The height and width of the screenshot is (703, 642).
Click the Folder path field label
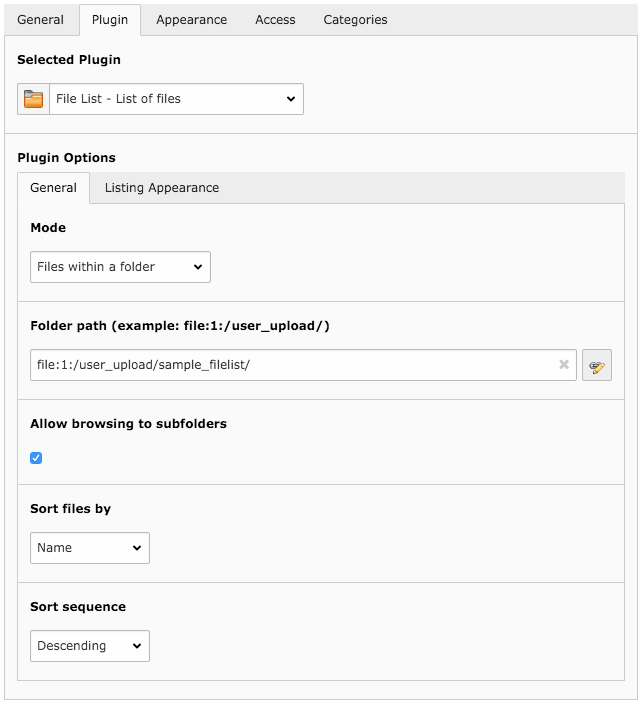pos(180,326)
